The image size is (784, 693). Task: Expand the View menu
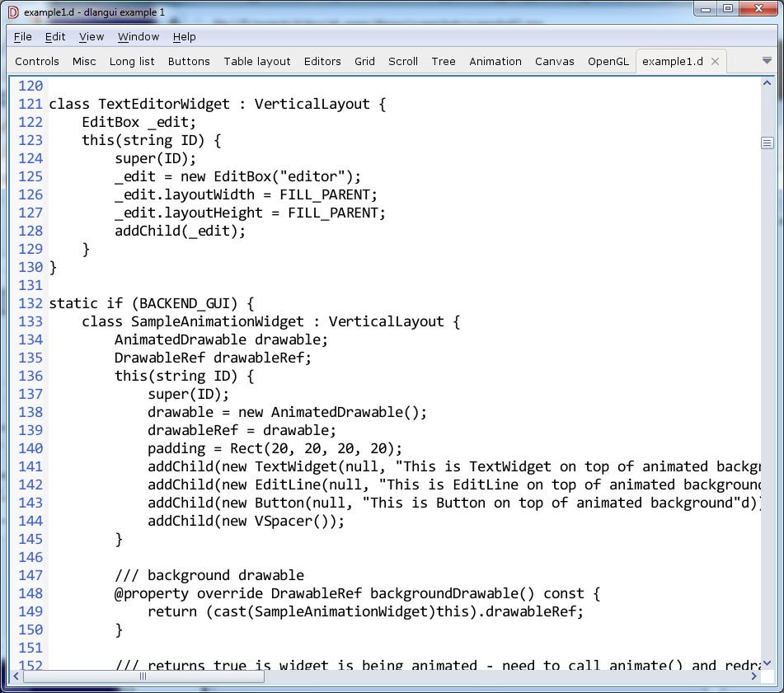pyautogui.click(x=92, y=36)
